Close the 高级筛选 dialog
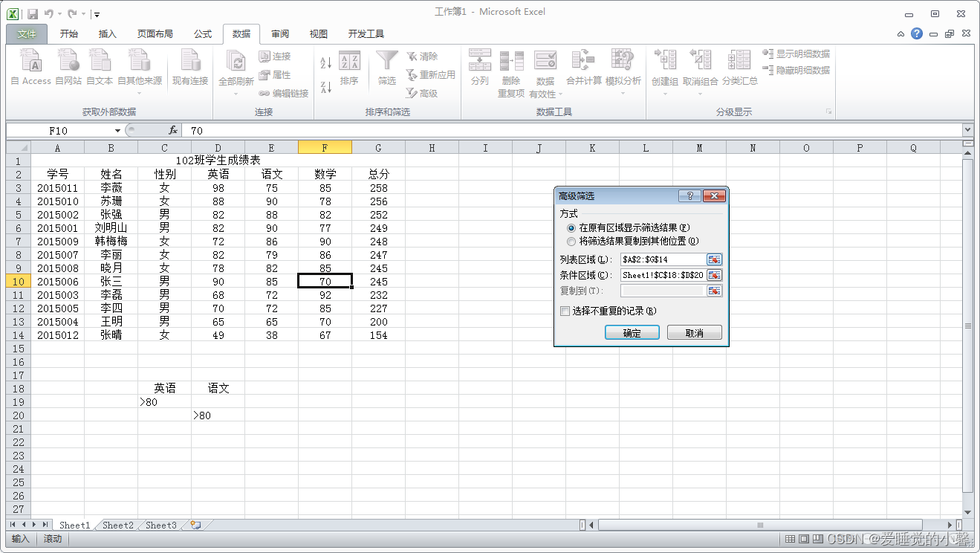 tap(713, 195)
